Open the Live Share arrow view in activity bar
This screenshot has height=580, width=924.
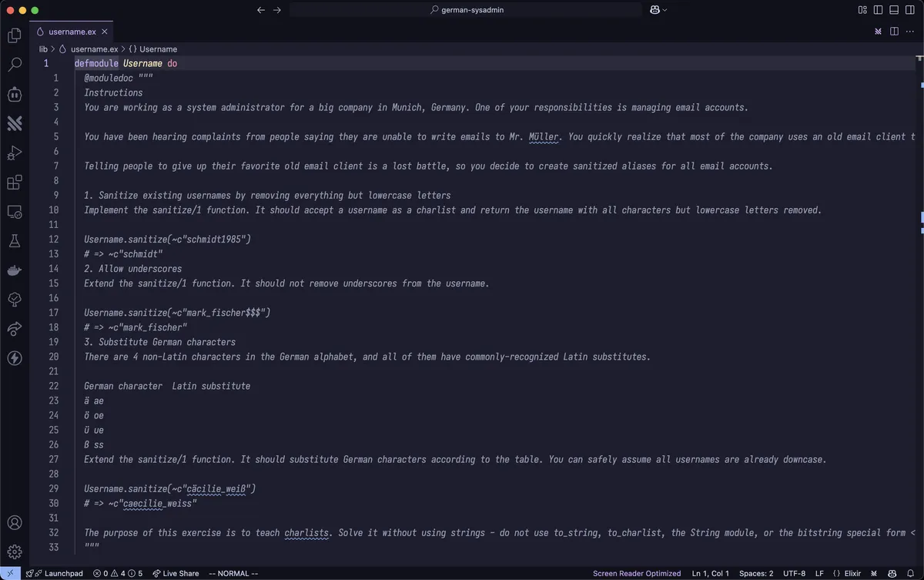click(x=15, y=329)
